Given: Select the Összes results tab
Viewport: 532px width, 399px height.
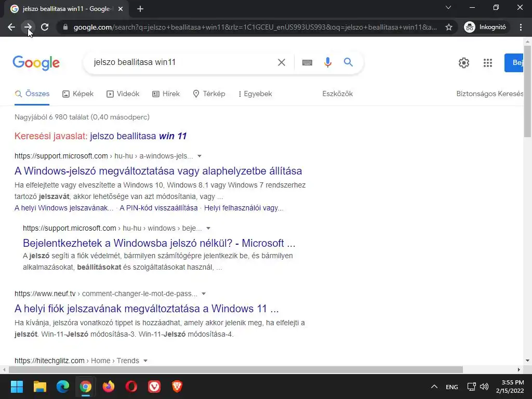Looking at the screenshot, I should pyautogui.click(x=32, y=94).
